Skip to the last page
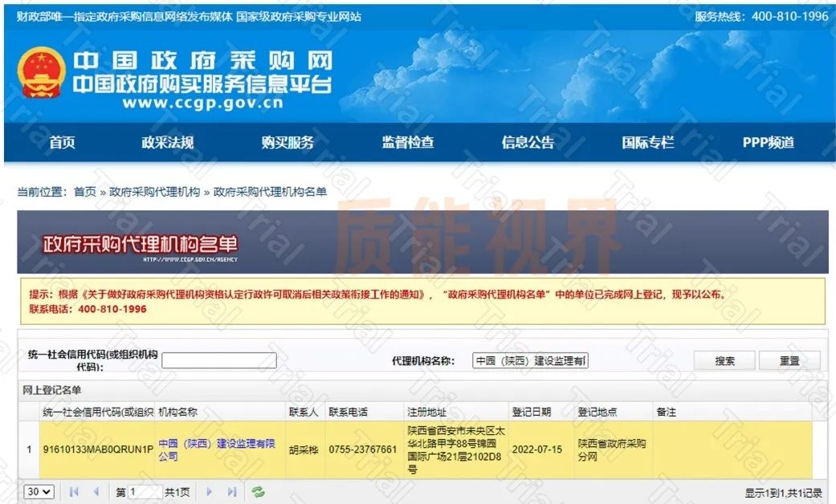The image size is (836, 504). (232, 492)
